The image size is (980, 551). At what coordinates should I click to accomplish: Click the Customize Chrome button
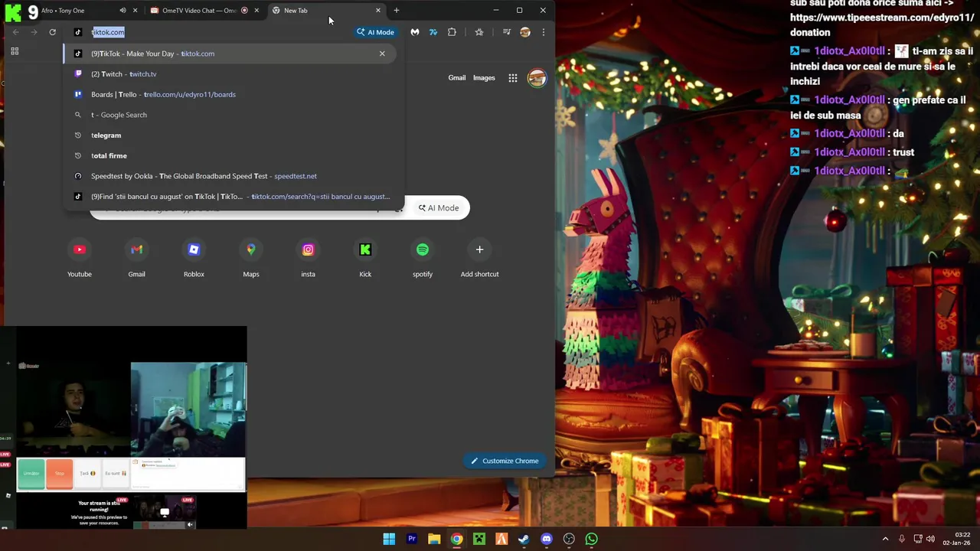[505, 461]
